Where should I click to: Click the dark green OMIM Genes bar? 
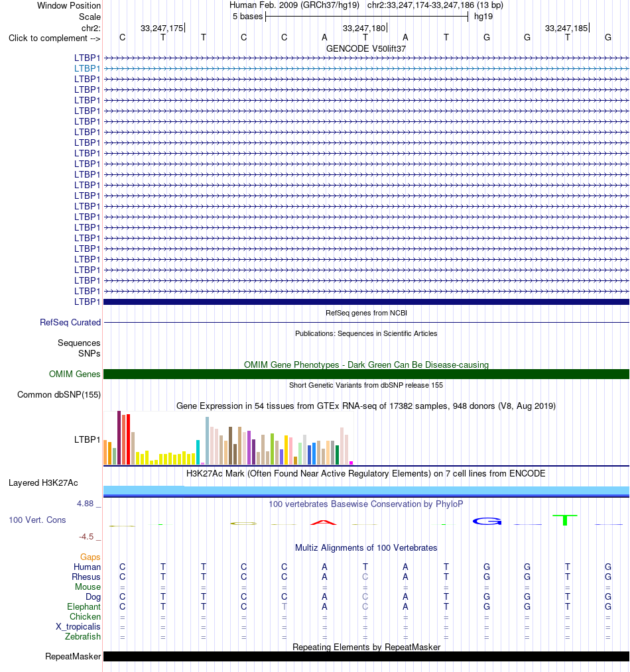tap(366, 374)
